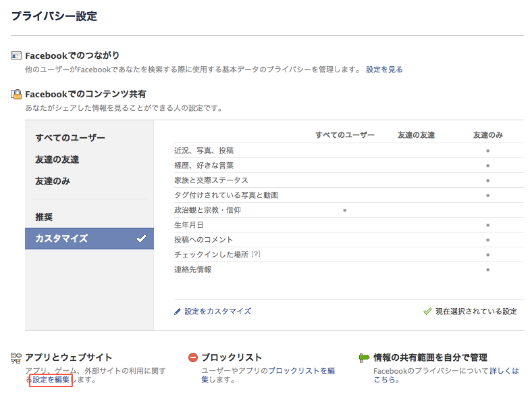
Task: Click the Facebookでのコンテンツ共有 heading
Action: coord(86,94)
